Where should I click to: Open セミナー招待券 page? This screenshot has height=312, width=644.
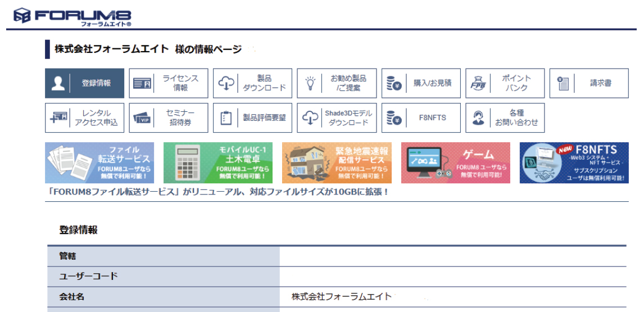169,117
